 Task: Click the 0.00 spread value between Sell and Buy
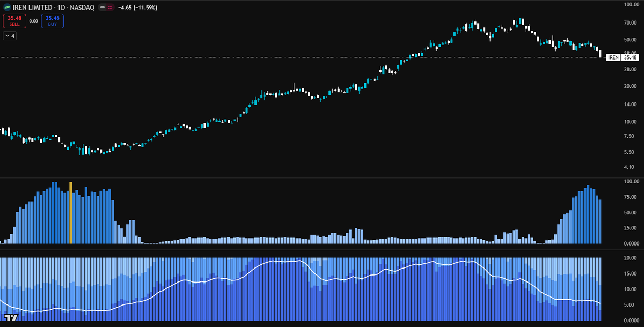pos(33,21)
